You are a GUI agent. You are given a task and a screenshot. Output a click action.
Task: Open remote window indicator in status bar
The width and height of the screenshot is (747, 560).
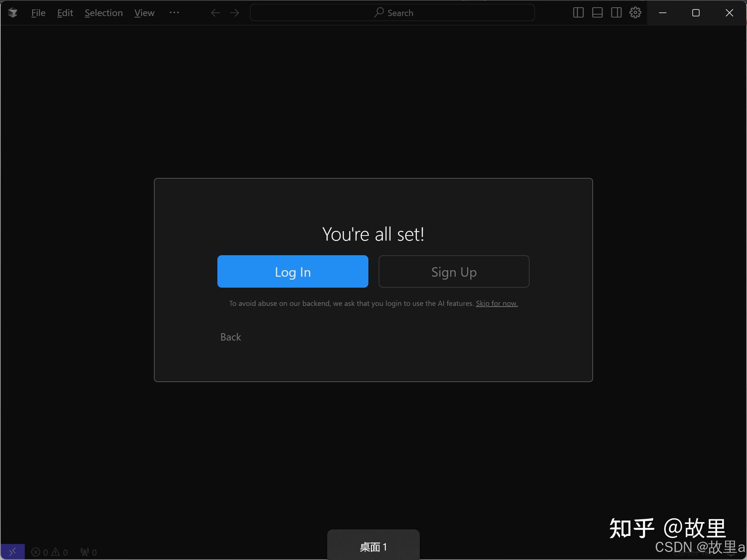click(x=12, y=552)
